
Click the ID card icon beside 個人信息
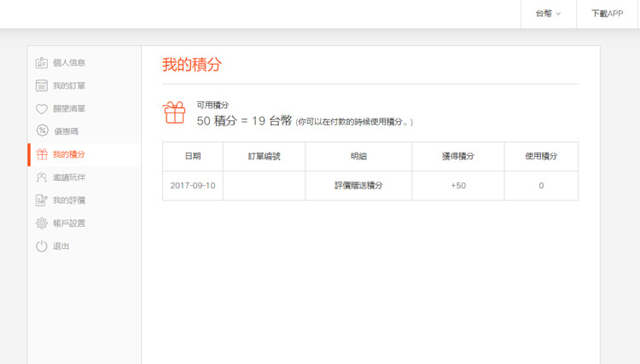pyautogui.click(x=42, y=63)
